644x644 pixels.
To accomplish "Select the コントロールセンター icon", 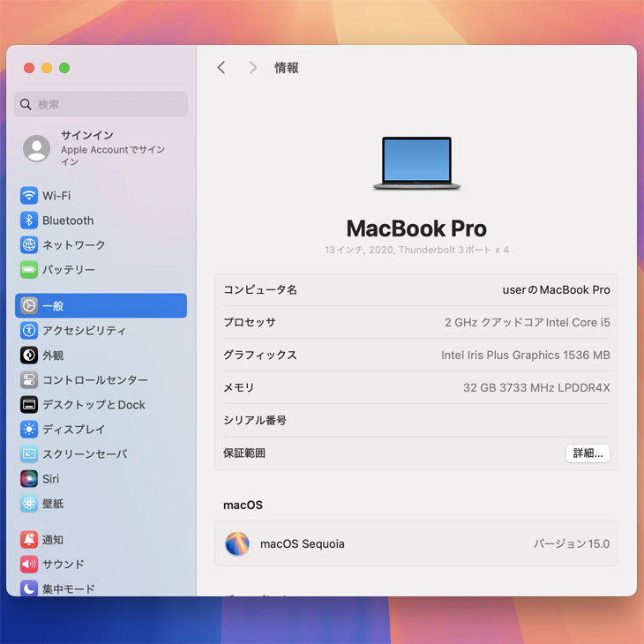I will click(x=29, y=380).
